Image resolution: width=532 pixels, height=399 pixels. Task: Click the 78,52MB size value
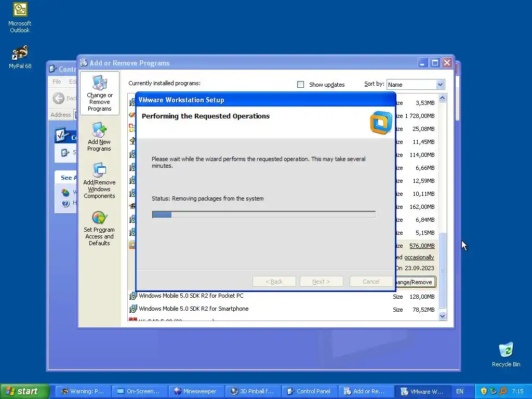tap(423, 310)
